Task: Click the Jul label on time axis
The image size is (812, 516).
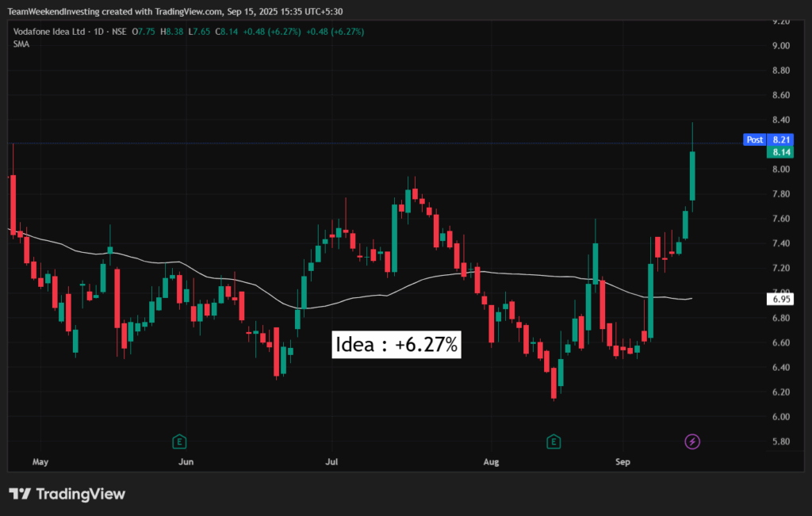Action: 331,461
